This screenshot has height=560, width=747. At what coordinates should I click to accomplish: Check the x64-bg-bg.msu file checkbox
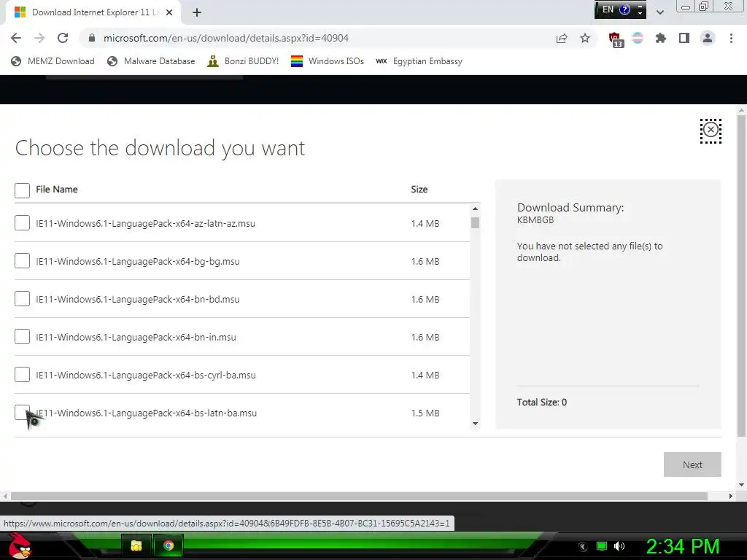coord(22,261)
